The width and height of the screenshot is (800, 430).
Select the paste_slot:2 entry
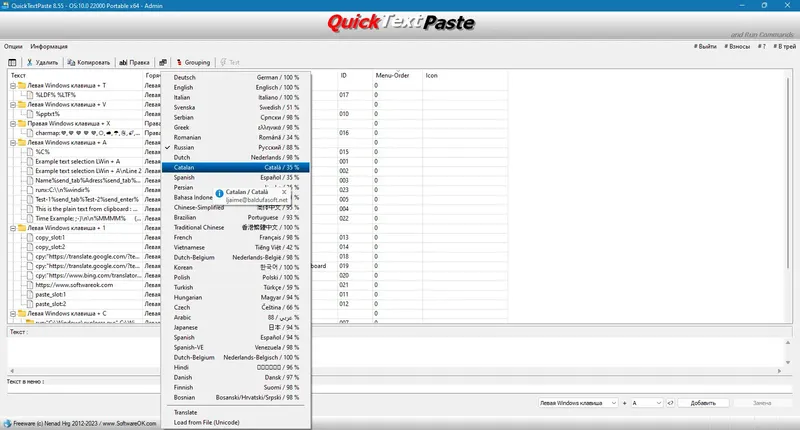click(51, 304)
